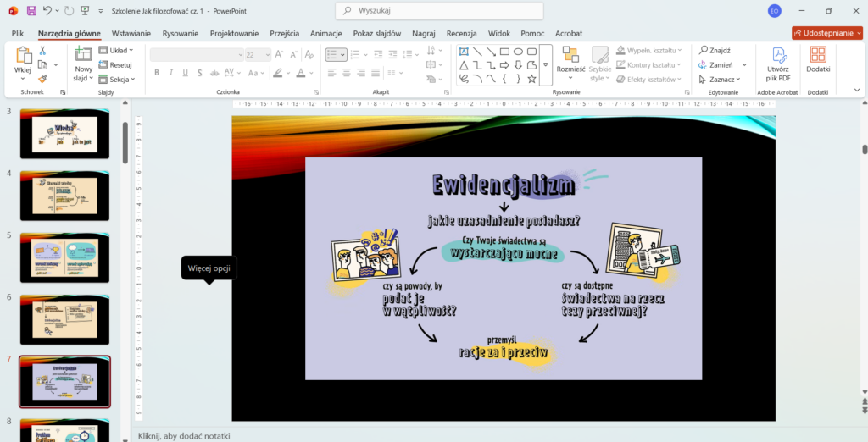Select the left brace shape
The width and height of the screenshot is (868, 442).
point(504,79)
